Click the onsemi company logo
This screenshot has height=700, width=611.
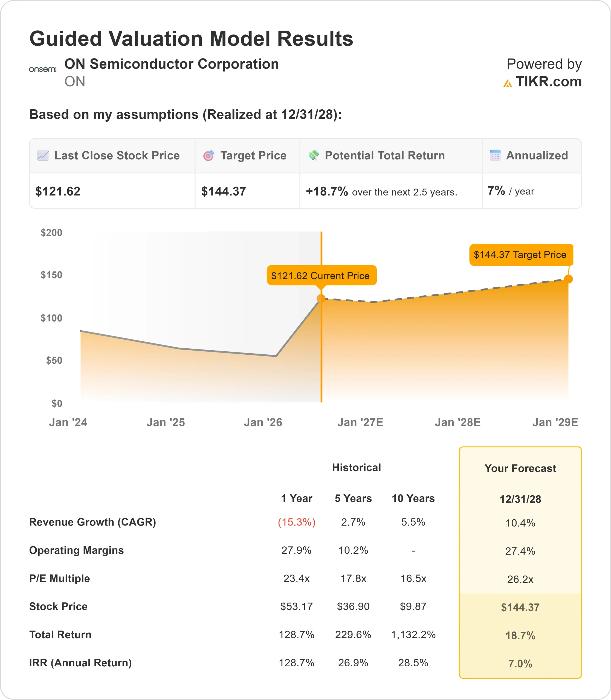pos(43,69)
